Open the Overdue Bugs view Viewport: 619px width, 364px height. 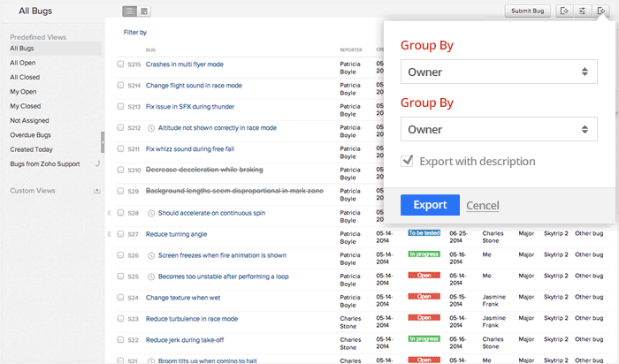click(31, 135)
